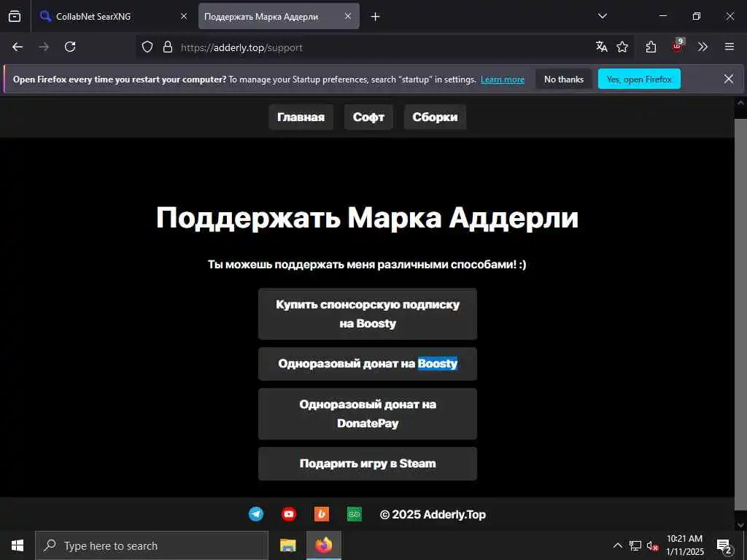Open the green footer icon
This screenshot has height=560, width=747.
(355, 514)
